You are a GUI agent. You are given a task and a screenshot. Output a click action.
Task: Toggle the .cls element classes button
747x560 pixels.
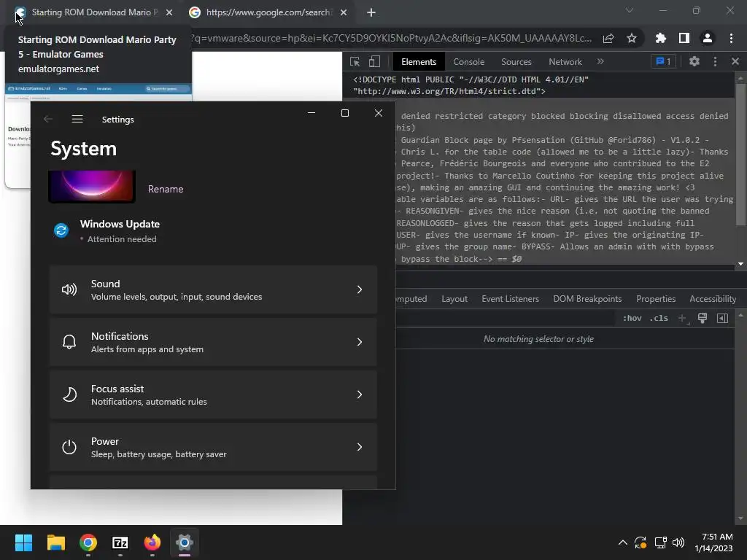click(x=659, y=318)
